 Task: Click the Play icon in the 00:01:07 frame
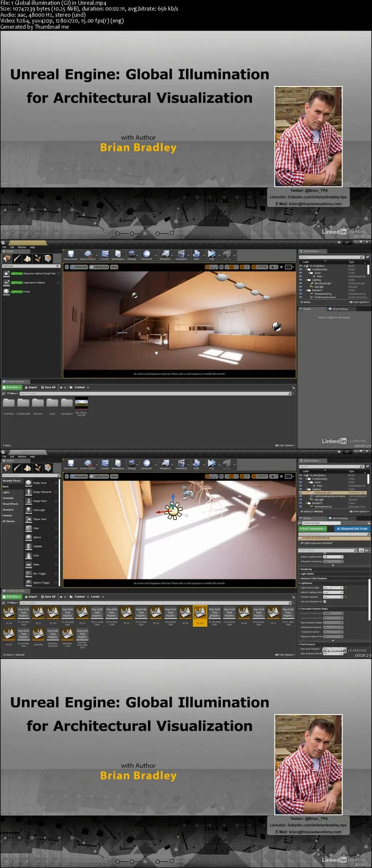(x=212, y=255)
